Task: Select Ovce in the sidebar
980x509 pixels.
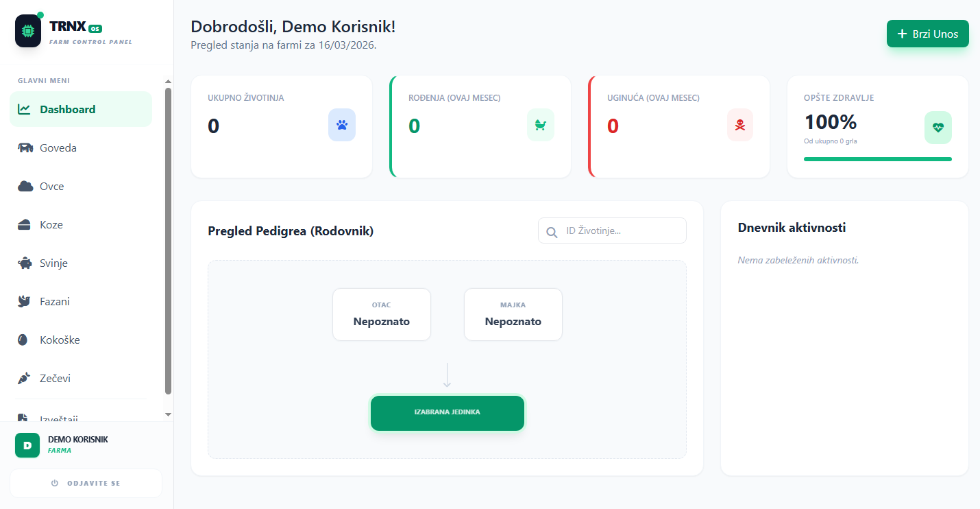Action: (51, 186)
